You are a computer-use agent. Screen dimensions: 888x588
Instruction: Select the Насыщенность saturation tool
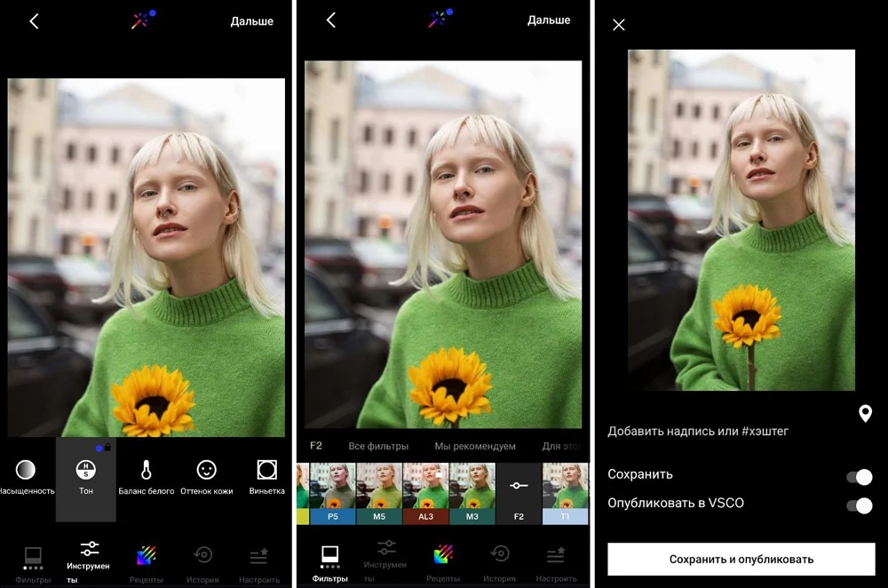point(26,476)
